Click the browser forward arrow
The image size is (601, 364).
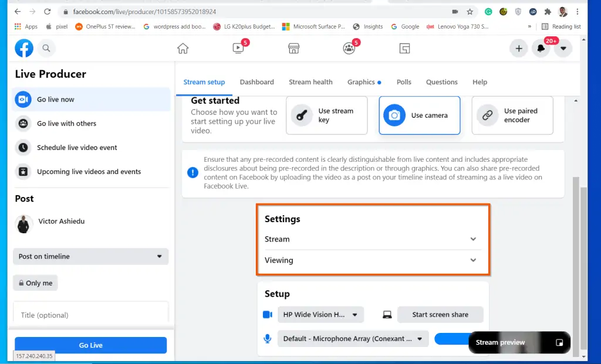(33, 12)
